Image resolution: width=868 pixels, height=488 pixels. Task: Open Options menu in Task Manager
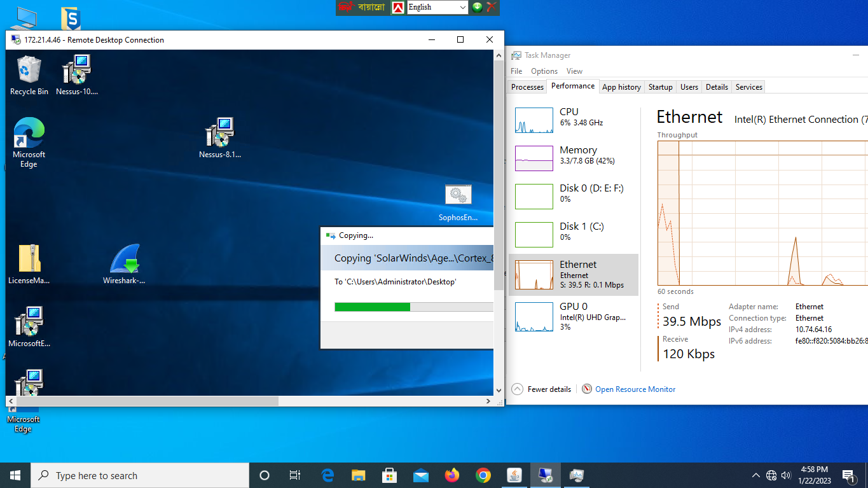pos(544,71)
